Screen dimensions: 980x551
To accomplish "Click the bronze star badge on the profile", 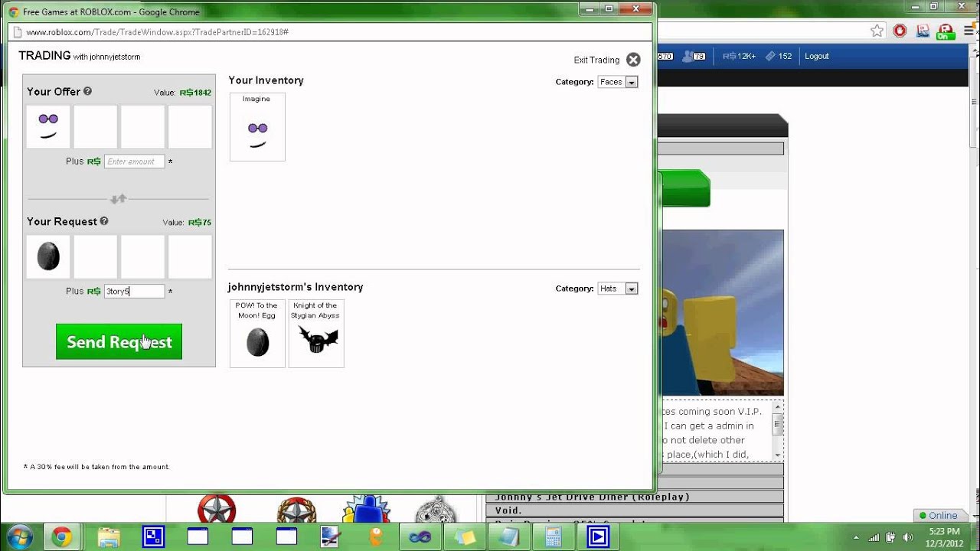I will [297, 510].
